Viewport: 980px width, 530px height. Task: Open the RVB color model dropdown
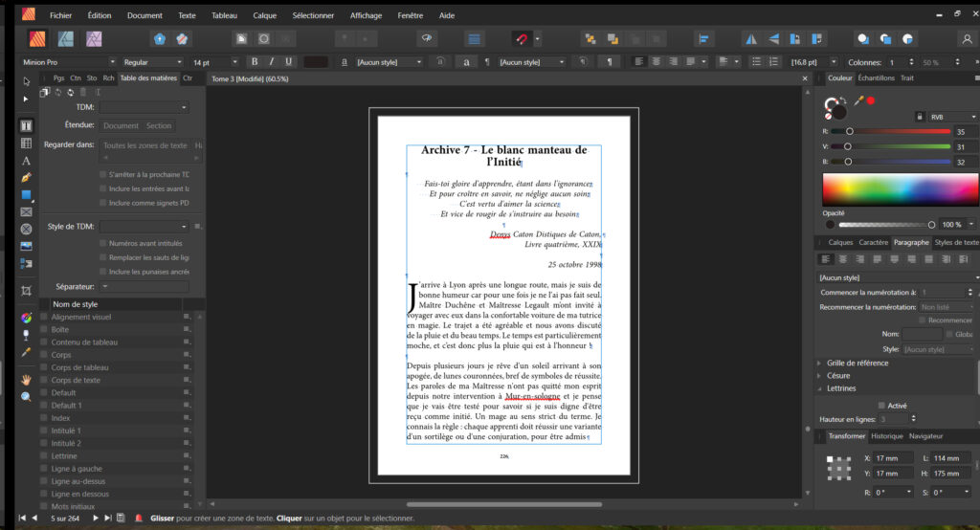[x=952, y=117]
